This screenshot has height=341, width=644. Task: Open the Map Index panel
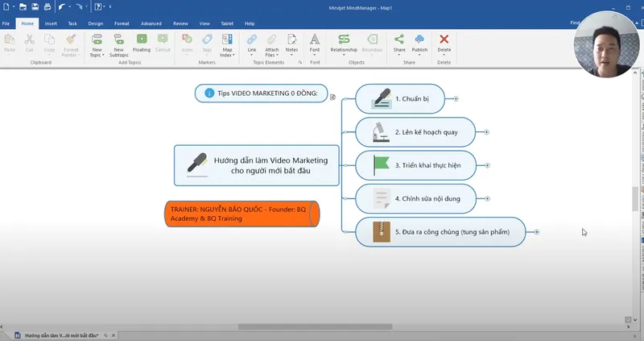pyautogui.click(x=227, y=45)
